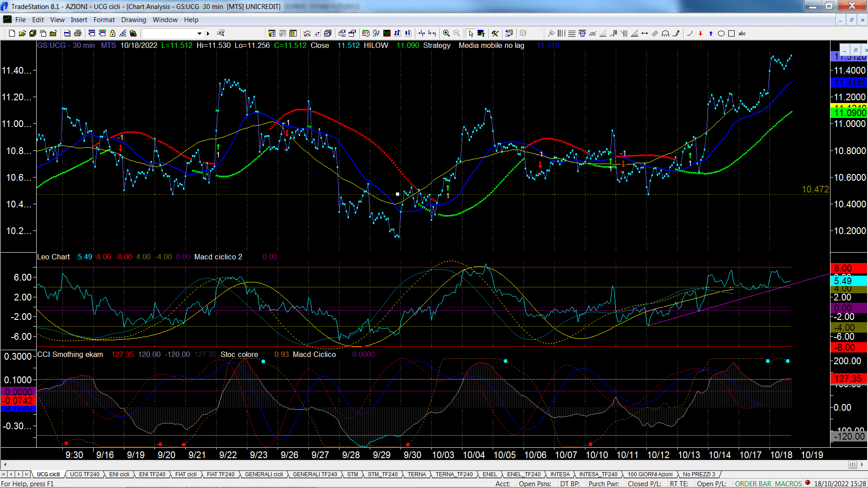Select the trendline drawing tool
This screenshot has width=868, height=488.
click(551, 33)
